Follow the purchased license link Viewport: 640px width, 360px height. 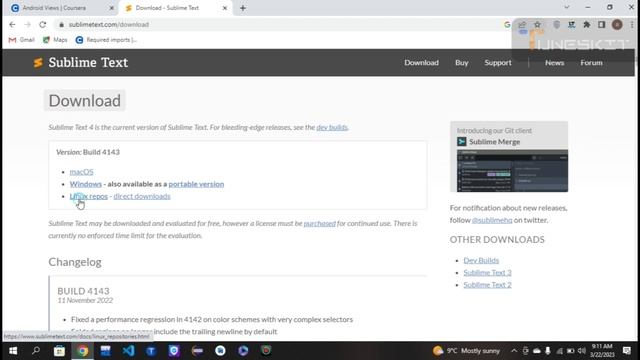[319, 223]
